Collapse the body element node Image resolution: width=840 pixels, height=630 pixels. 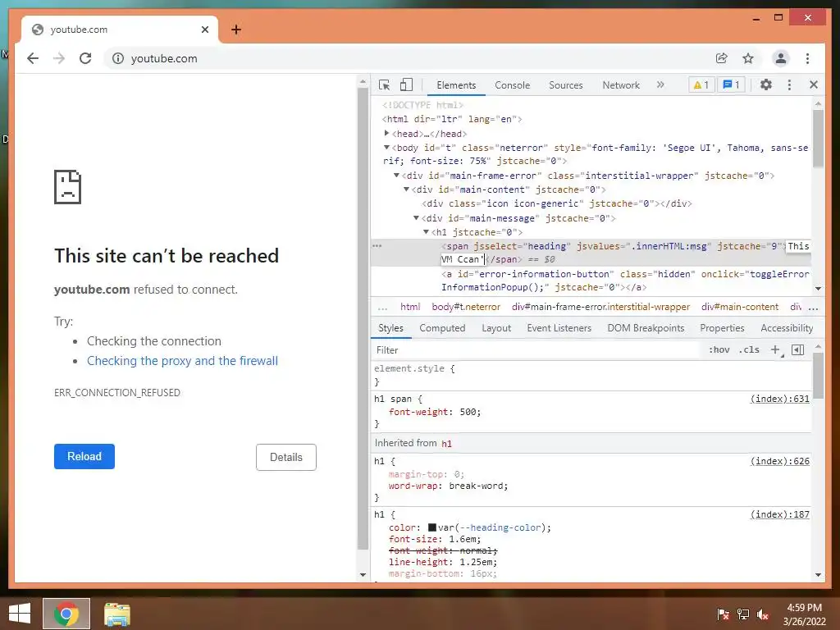tap(387, 148)
